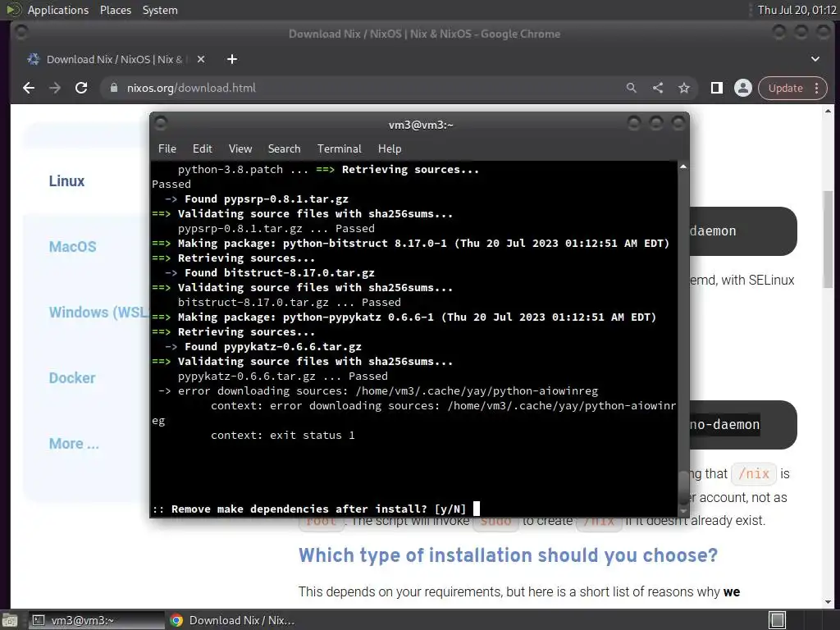
Task: Open the System panel menu
Action: (x=160, y=10)
